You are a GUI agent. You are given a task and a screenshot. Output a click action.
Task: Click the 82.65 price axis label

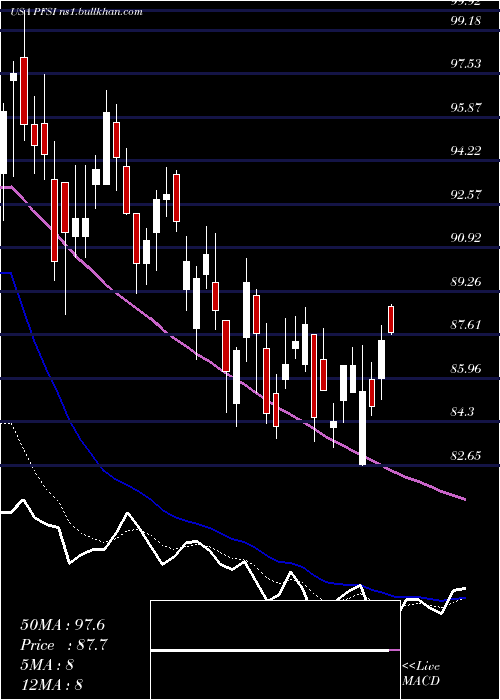(x=466, y=456)
